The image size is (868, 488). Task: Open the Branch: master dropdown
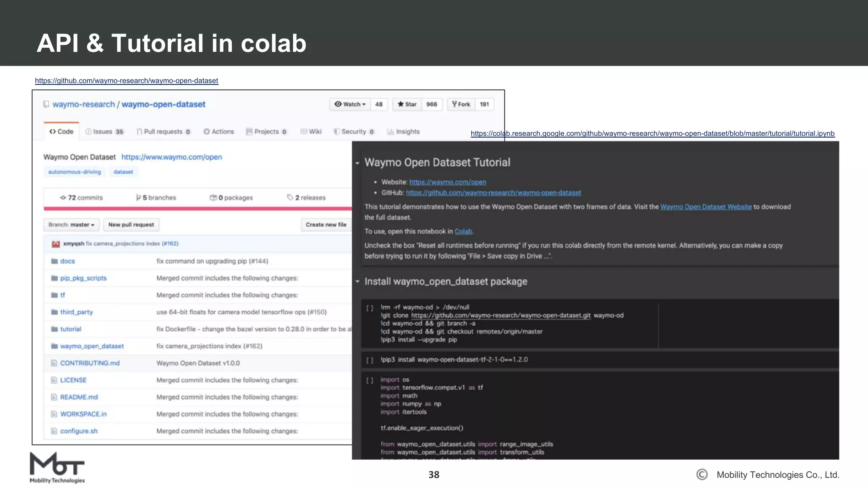click(x=71, y=225)
